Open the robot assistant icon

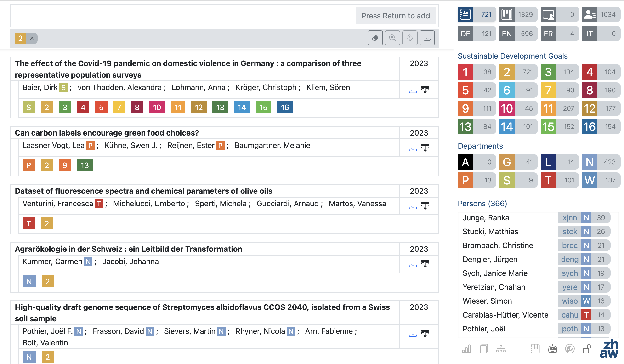point(552,349)
